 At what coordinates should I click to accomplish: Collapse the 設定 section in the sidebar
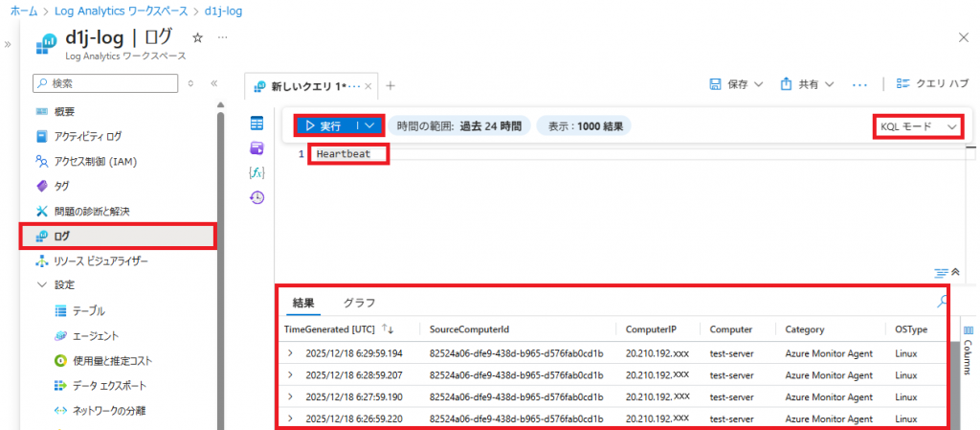[x=41, y=285]
